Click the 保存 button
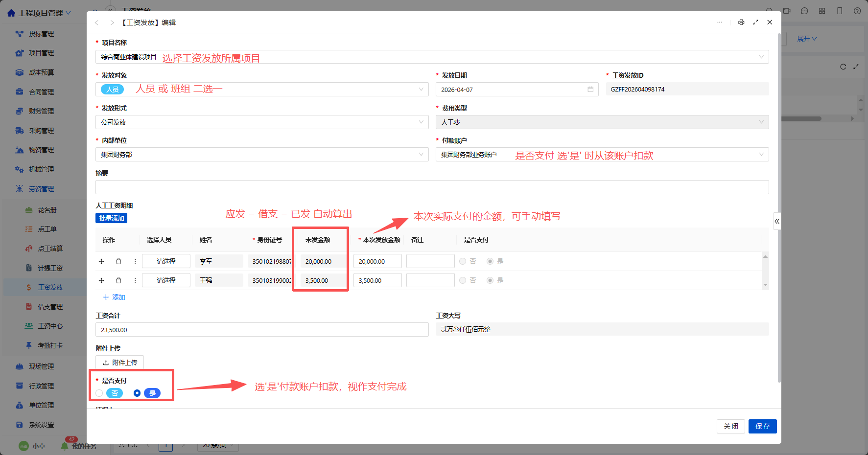The height and width of the screenshot is (455, 868). point(763,426)
